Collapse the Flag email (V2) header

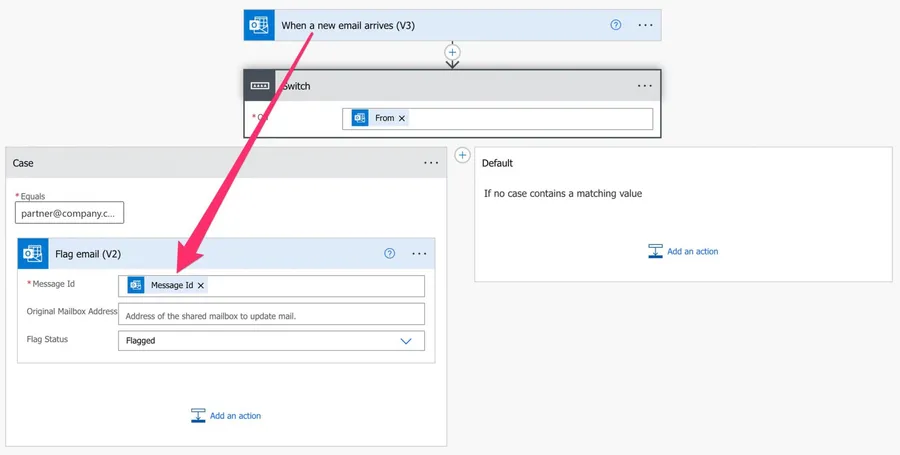tap(200, 254)
